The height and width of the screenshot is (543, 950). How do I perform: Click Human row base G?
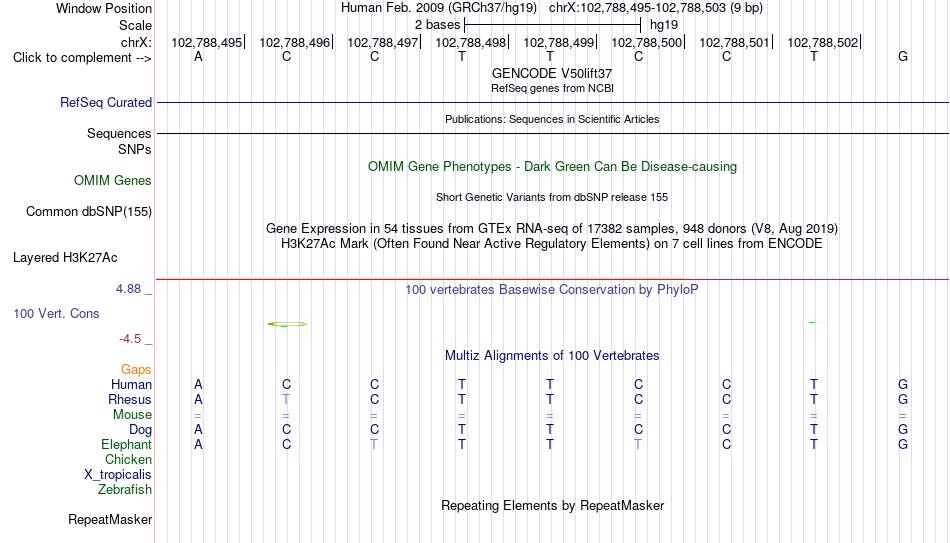(x=903, y=385)
